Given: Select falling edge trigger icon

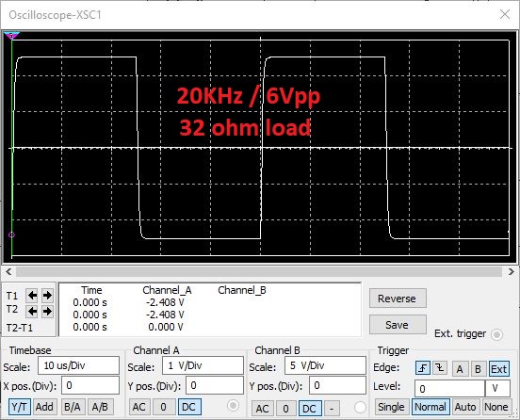Looking at the screenshot, I should (x=440, y=368).
